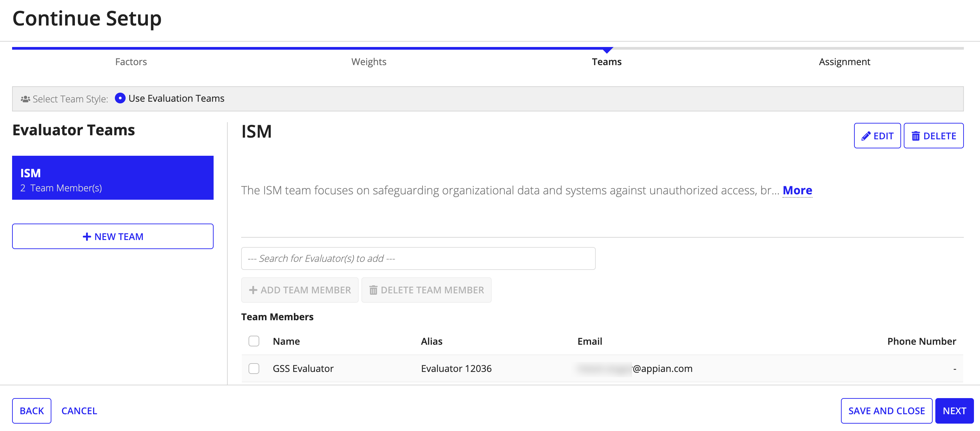Select the Use Evaluation Teams radio button
The width and height of the screenshot is (980, 431).
pos(120,98)
